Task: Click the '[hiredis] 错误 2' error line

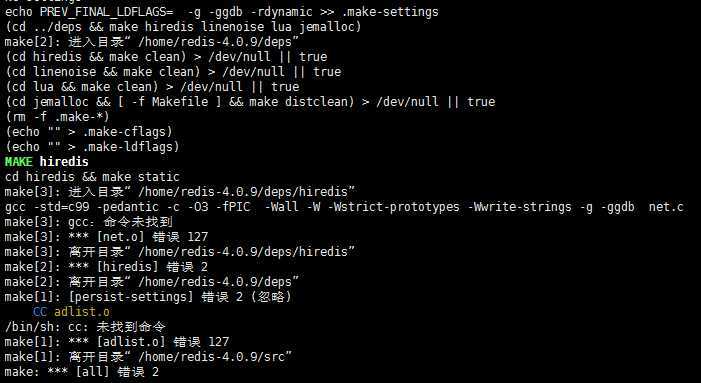Action: coord(152,267)
